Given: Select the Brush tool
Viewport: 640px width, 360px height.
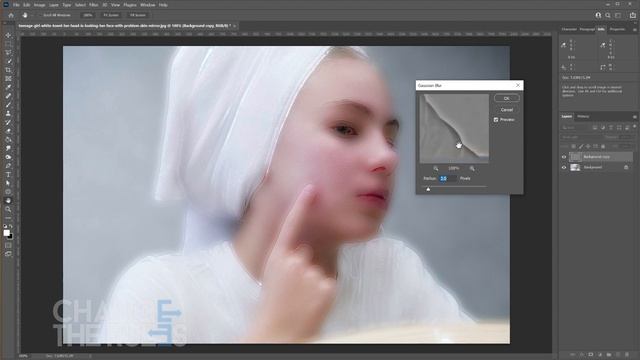Looking at the screenshot, I should [x=8, y=104].
